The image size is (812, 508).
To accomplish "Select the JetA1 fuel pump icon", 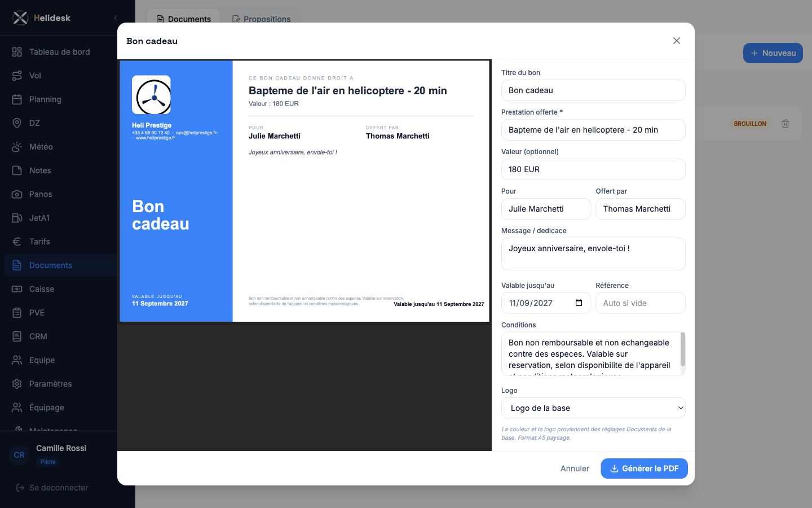I will click(x=17, y=218).
